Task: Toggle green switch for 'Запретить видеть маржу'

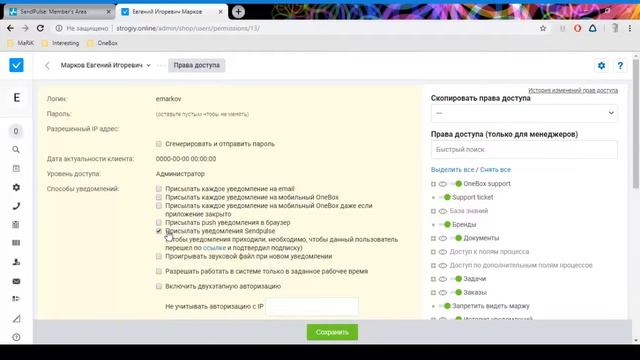Action: [445, 306]
